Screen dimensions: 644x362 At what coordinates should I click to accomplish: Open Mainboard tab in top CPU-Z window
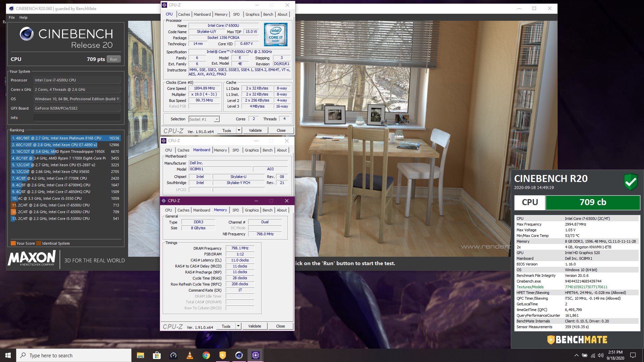pos(202,14)
